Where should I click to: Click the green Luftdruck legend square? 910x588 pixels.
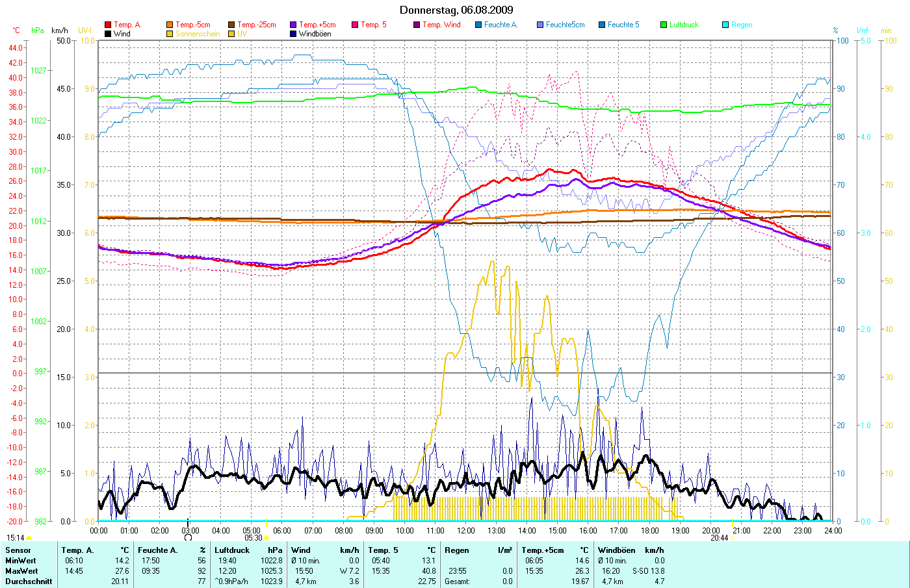tap(664, 25)
